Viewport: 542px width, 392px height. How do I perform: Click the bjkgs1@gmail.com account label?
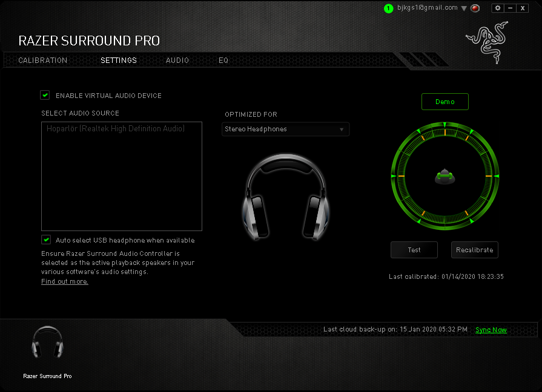[x=428, y=8]
